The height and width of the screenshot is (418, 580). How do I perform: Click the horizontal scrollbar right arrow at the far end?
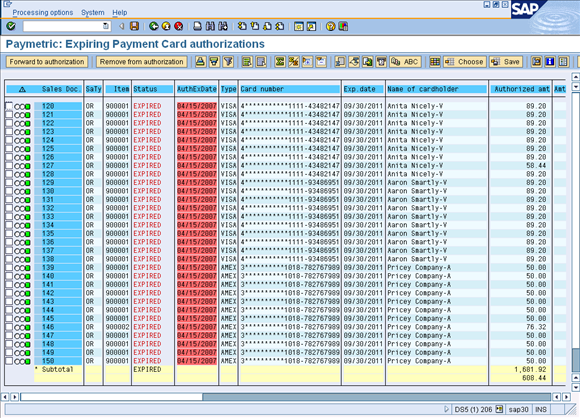tap(567, 397)
